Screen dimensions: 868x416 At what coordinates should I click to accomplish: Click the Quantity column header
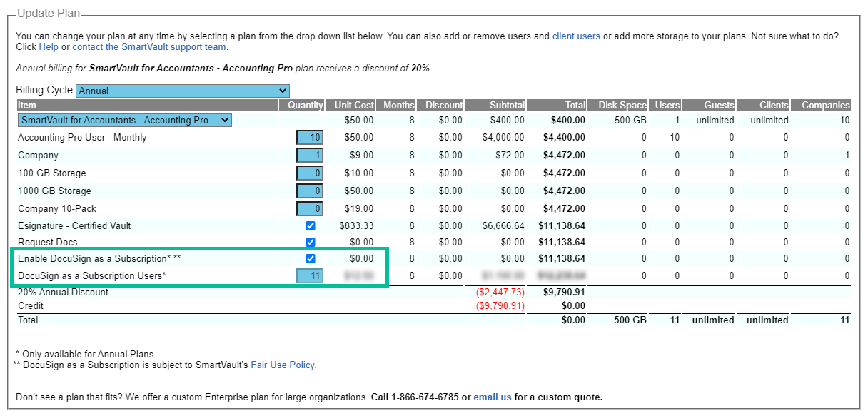click(x=306, y=106)
